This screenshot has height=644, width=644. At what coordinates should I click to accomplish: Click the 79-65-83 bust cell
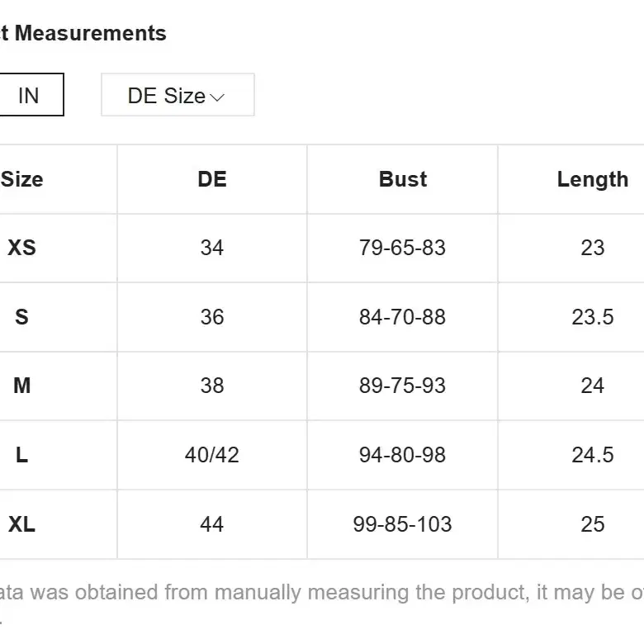point(403,248)
